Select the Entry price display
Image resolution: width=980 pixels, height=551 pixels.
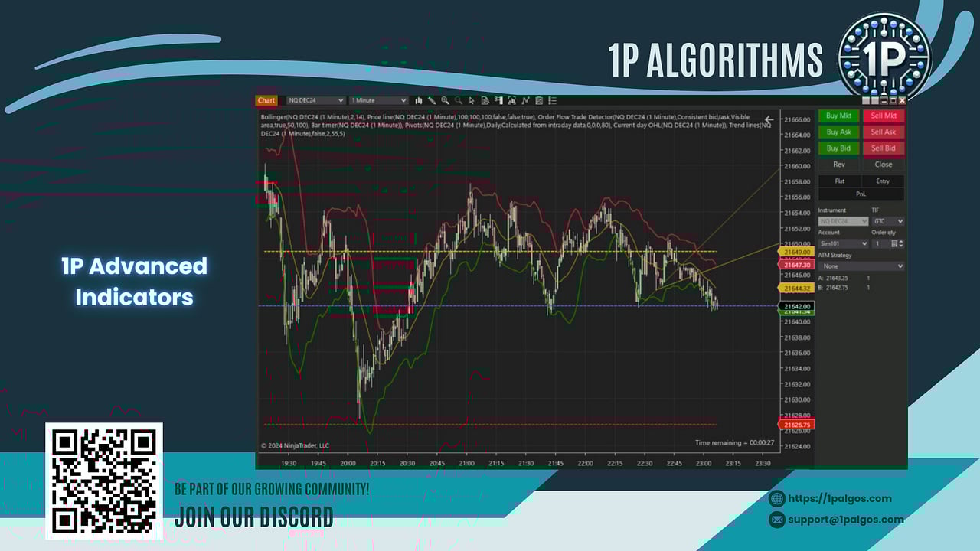883,181
